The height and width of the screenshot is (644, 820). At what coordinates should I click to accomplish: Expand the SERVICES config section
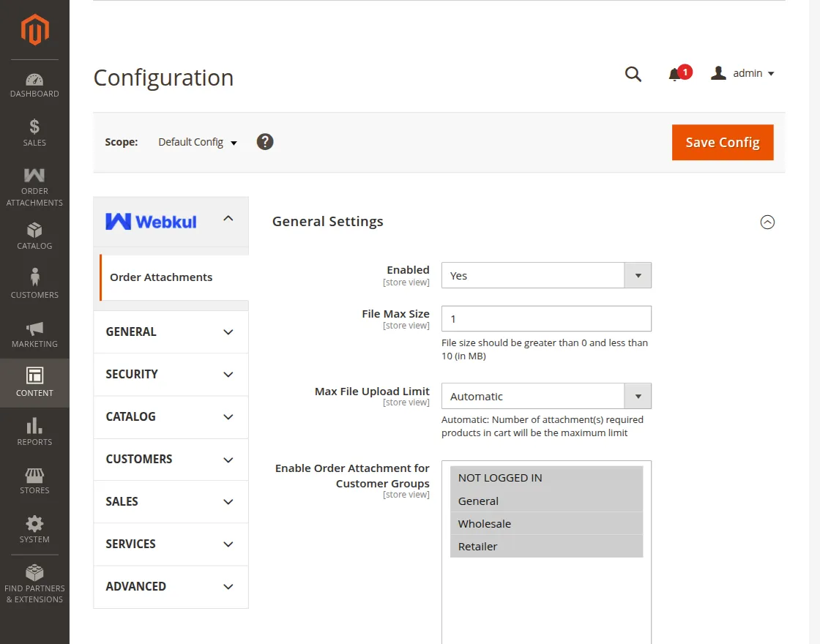click(x=171, y=544)
